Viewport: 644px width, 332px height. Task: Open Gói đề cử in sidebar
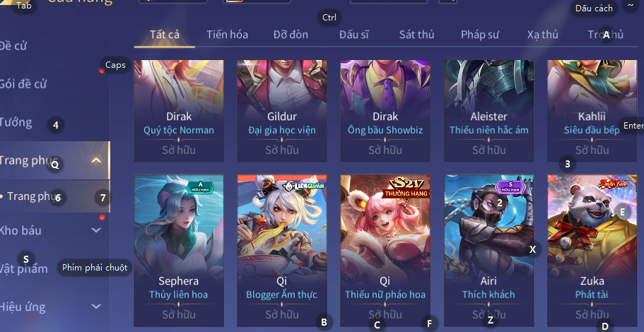tap(23, 84)
